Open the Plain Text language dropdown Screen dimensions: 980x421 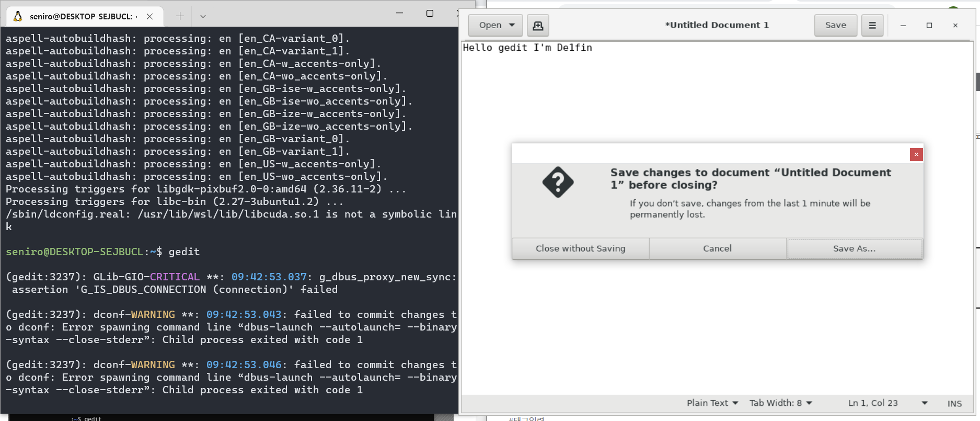coord(712,403)
